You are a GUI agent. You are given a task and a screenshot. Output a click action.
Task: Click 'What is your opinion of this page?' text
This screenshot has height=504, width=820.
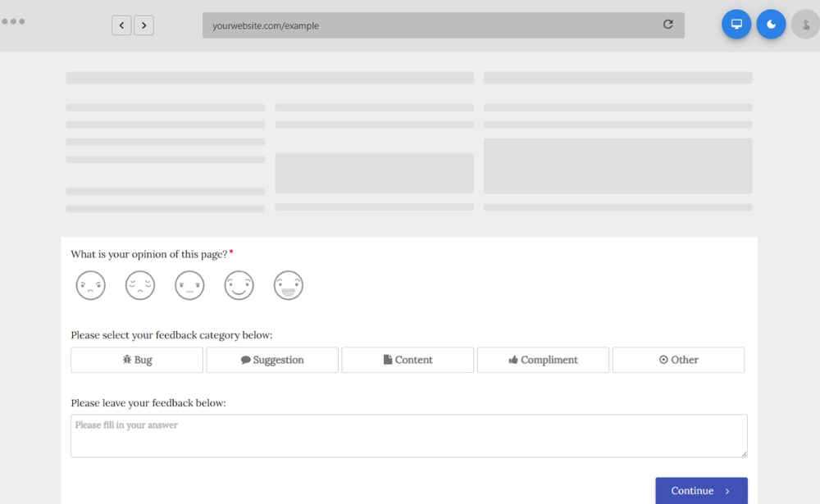149,254
